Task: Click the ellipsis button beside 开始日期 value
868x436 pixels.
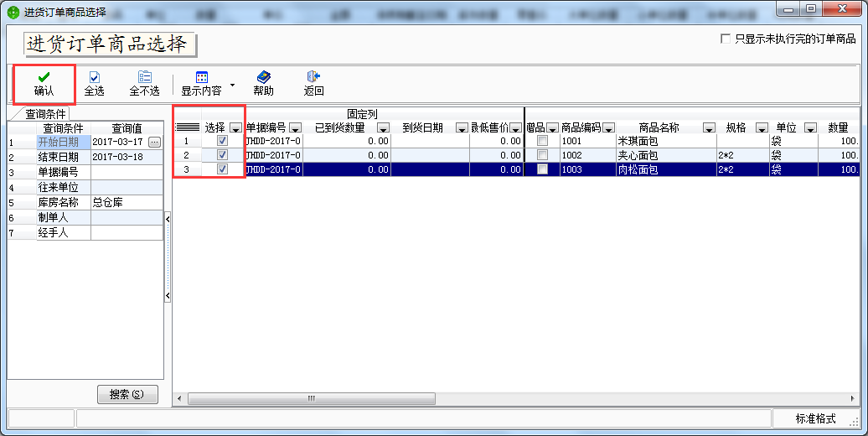Action: tap(154, 143)
